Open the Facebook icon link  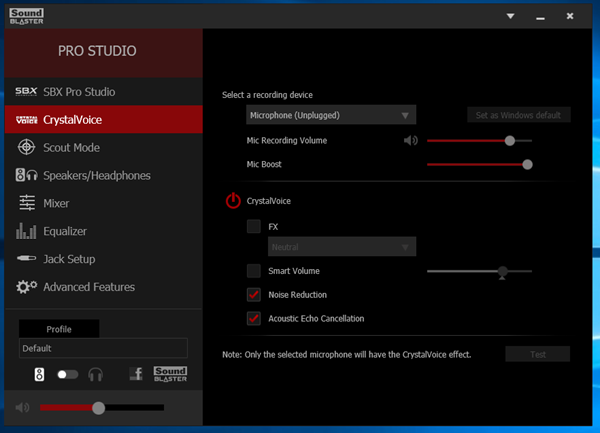(x=136, y=374)
